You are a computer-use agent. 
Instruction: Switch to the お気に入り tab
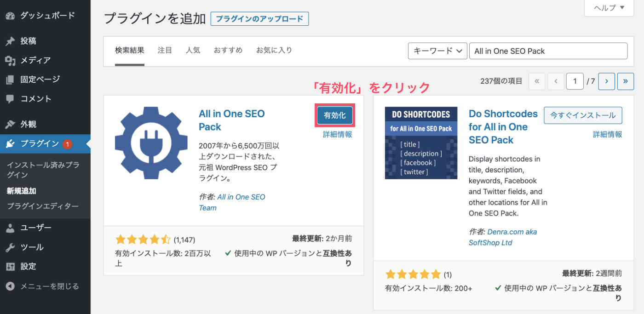274,51
